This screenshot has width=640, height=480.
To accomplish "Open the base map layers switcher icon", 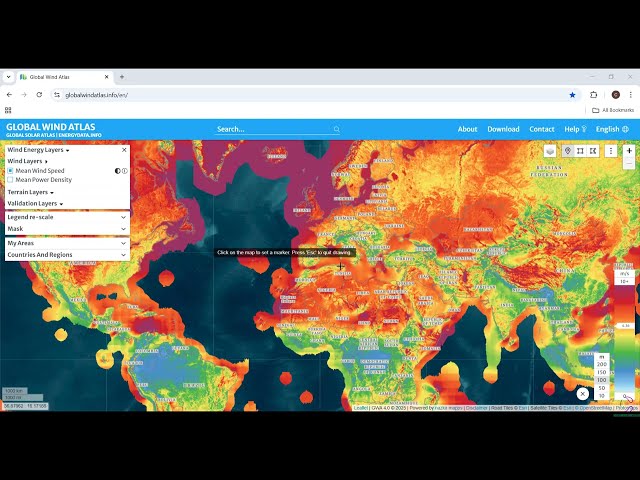I will pyautogui.click(x=550, y=151).
